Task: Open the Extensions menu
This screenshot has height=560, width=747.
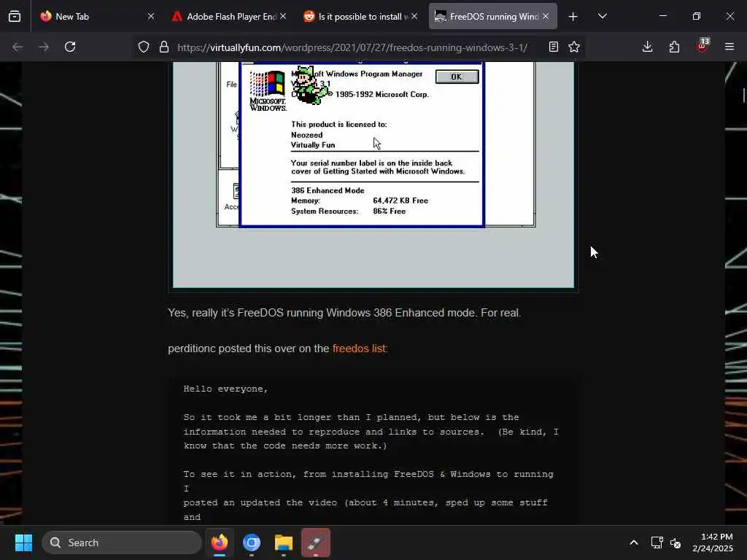Action: click(x=674, y=47)
